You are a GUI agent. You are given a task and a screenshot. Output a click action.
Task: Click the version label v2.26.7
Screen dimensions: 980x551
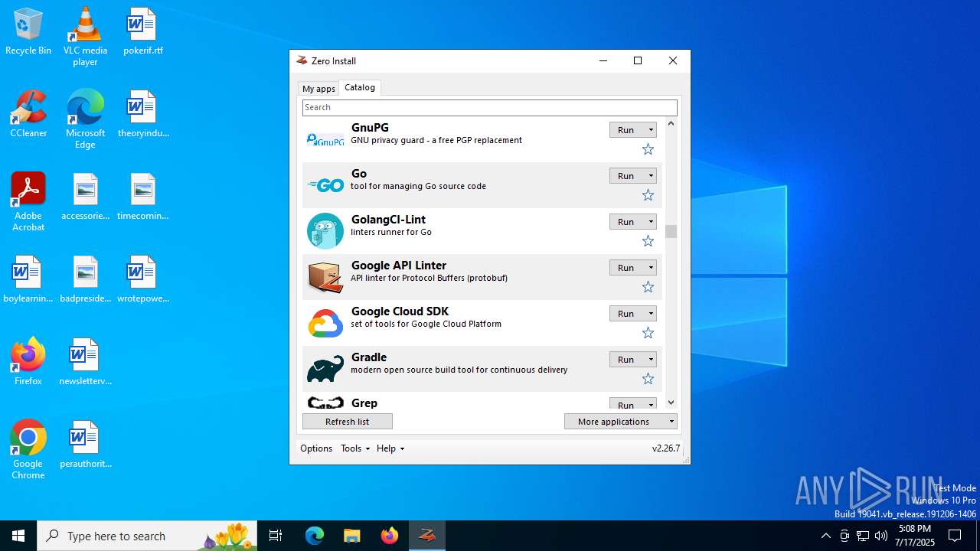(665, 448)
